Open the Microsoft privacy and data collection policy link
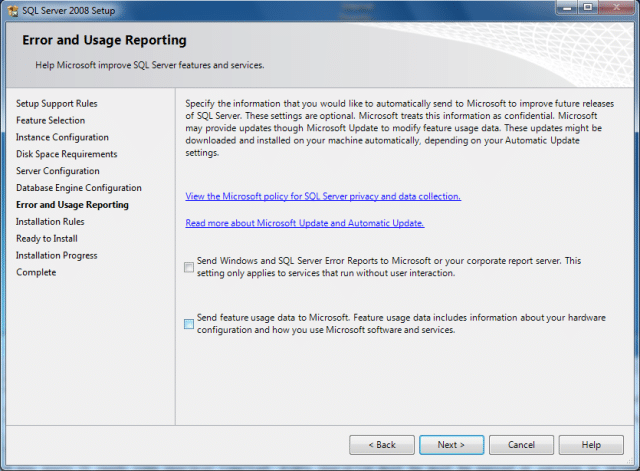 (x=323, y=196)
